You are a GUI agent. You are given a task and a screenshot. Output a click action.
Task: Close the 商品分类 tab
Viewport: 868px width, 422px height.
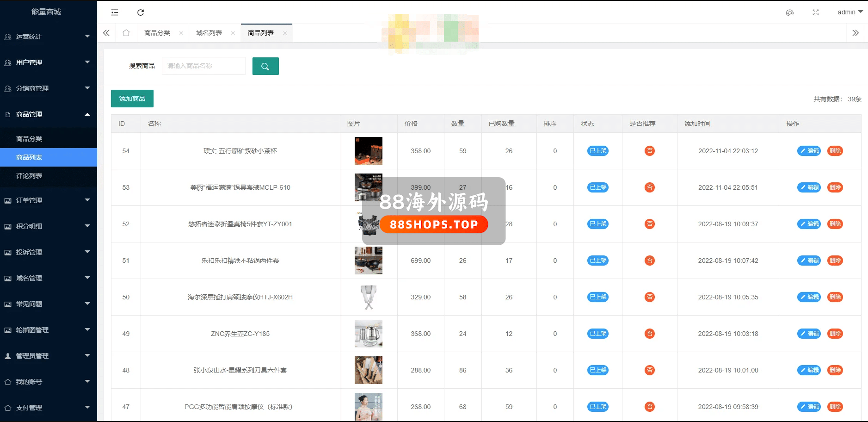(181, 33)
